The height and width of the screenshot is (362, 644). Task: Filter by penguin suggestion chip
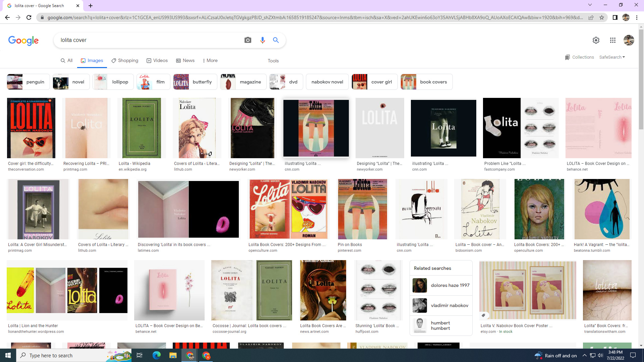tap(28, 82)
